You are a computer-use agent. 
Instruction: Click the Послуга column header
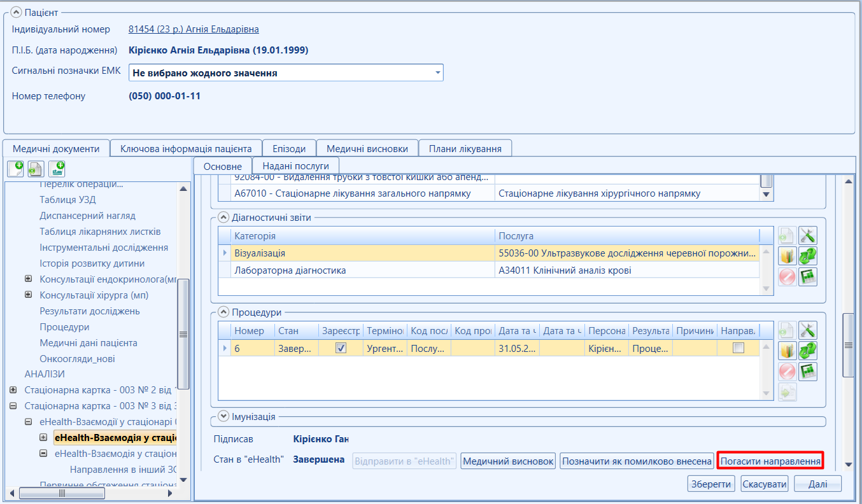point(627,236)
